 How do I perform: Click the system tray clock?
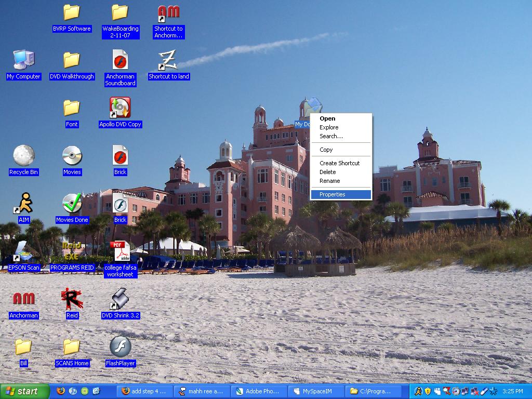point(513,391)
